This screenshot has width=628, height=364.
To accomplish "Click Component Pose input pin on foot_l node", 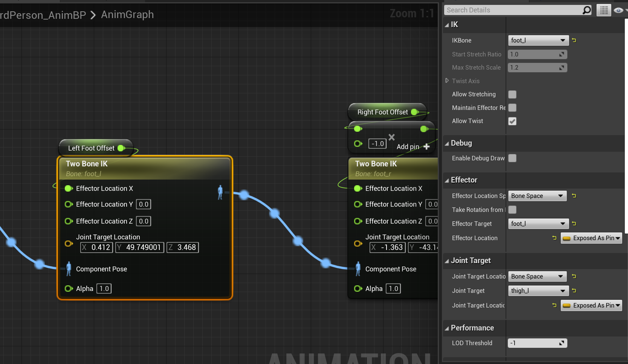I will (x=69, y=269).
